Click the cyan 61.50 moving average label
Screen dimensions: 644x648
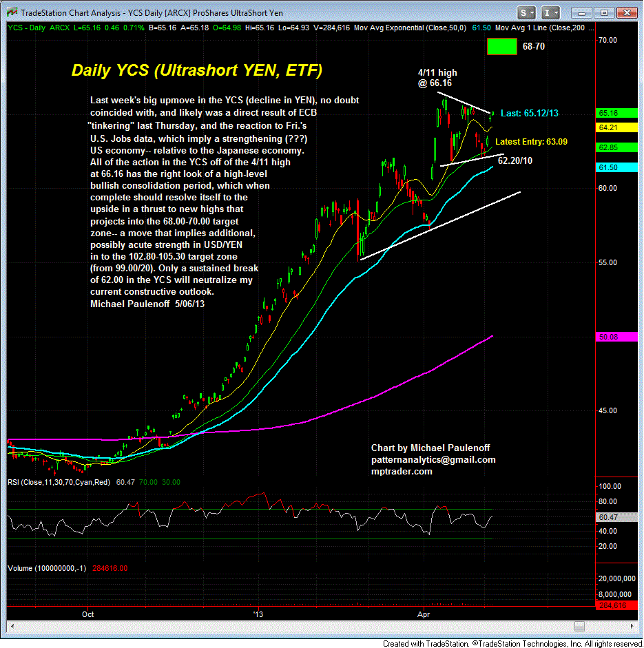616,167
